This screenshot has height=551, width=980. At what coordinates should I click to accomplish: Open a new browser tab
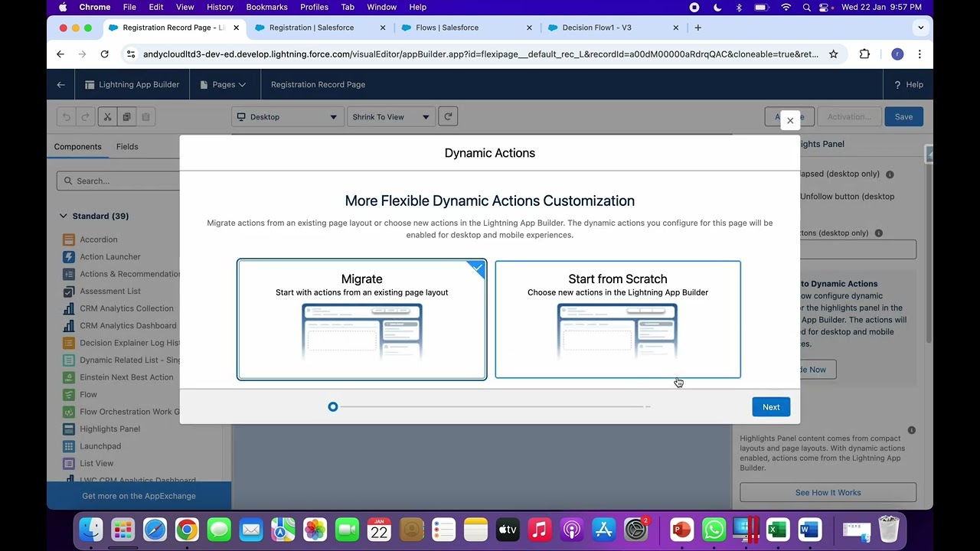(x=697, y=28)
